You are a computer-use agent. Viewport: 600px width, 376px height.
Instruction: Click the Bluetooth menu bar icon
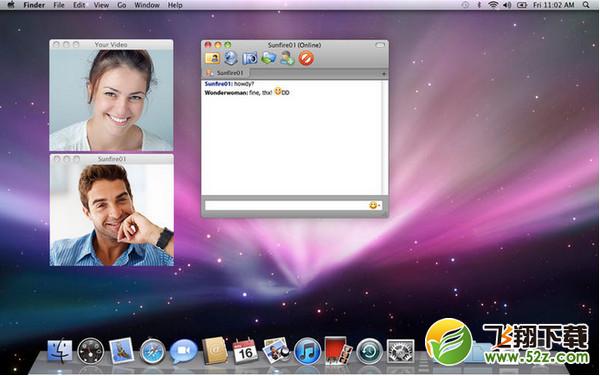(479, 5)
